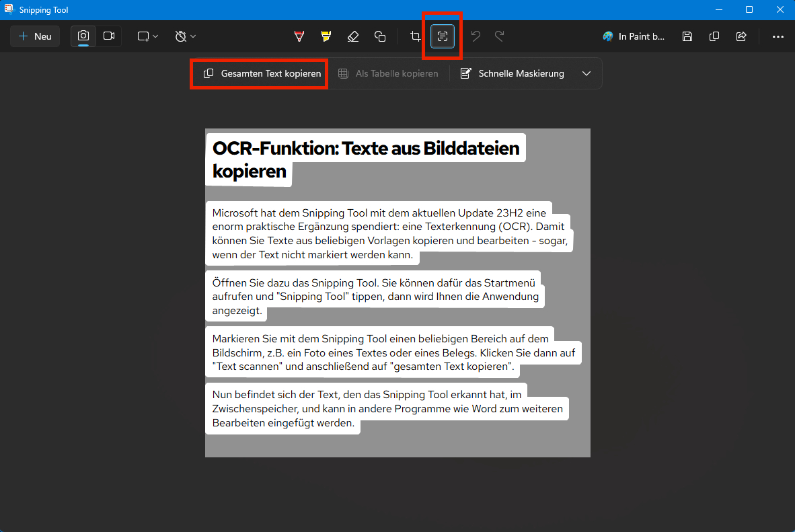Viewport: 795px width, 532px height.
Task: Open the shapes tool
Action: [380, 36]
